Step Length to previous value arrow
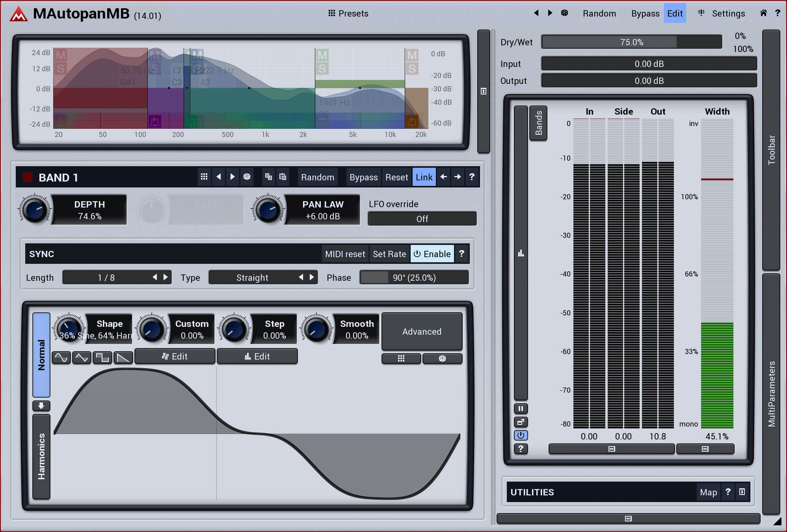The width and height of the screenshot is (787, 532). tap(155, 277)
